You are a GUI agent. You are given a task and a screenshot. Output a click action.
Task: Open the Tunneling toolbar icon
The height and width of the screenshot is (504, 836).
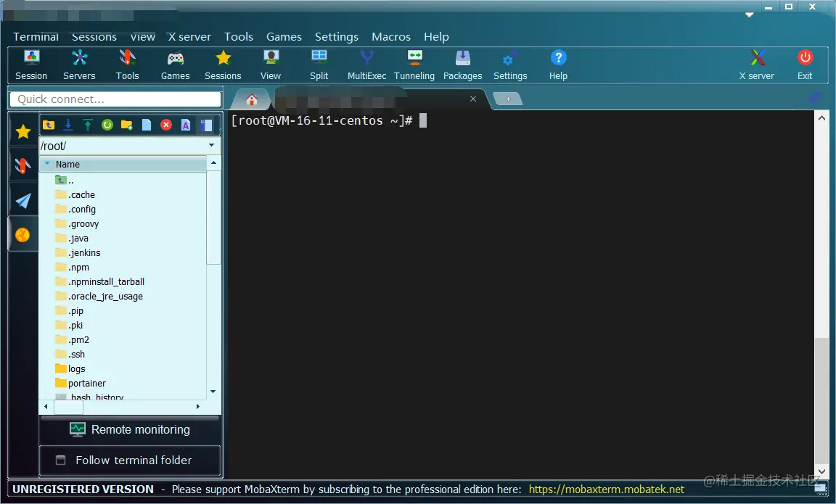coord(414,65)
